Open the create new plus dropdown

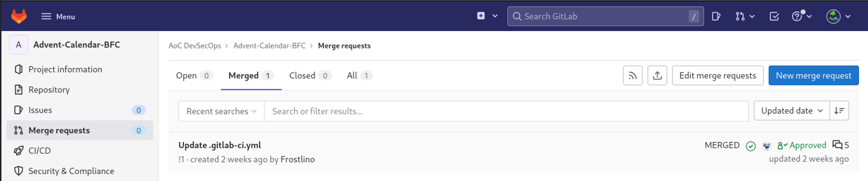coord(487,16)
